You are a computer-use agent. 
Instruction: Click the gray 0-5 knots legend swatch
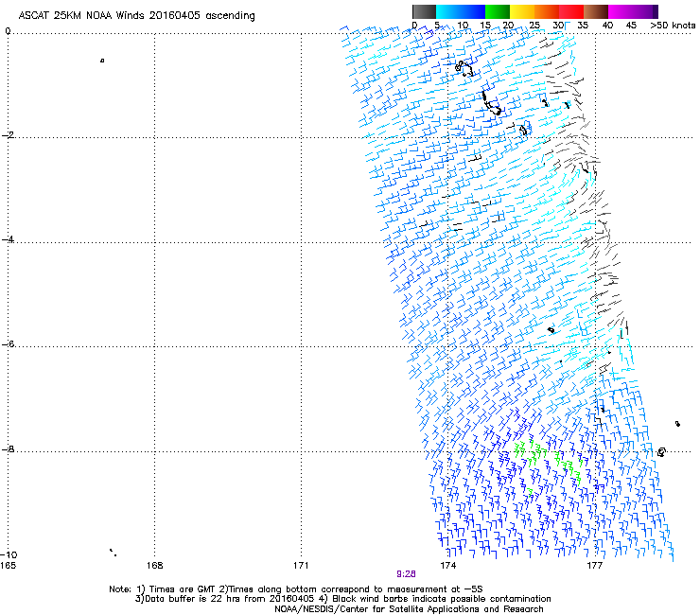click(424, 11)
